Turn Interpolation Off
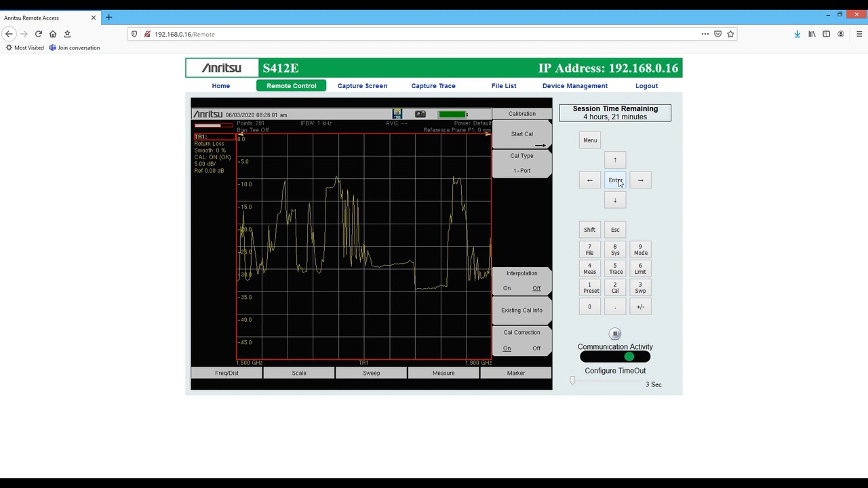 [x=536, y=288]
